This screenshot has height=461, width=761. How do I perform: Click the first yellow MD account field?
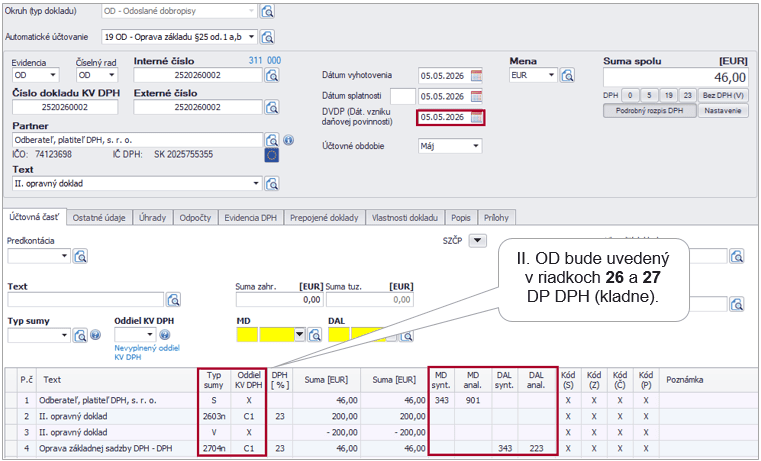[x=247, y=335]
